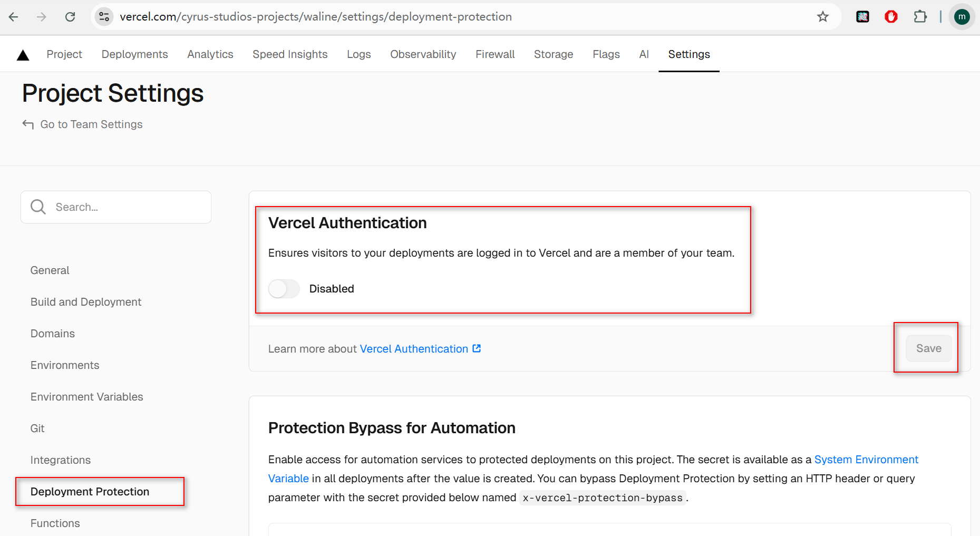
Task: Follow the Go to Team Settings link
Action: click(91, 124)
